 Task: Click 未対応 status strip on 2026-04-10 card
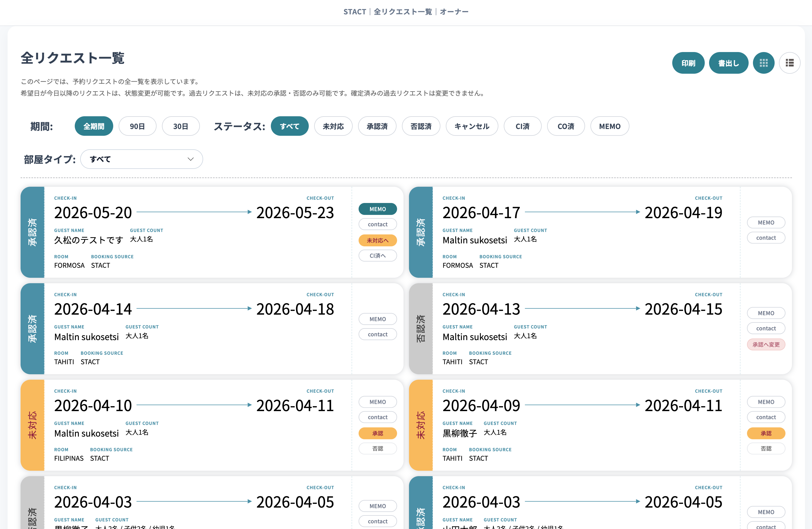point(33,425)
